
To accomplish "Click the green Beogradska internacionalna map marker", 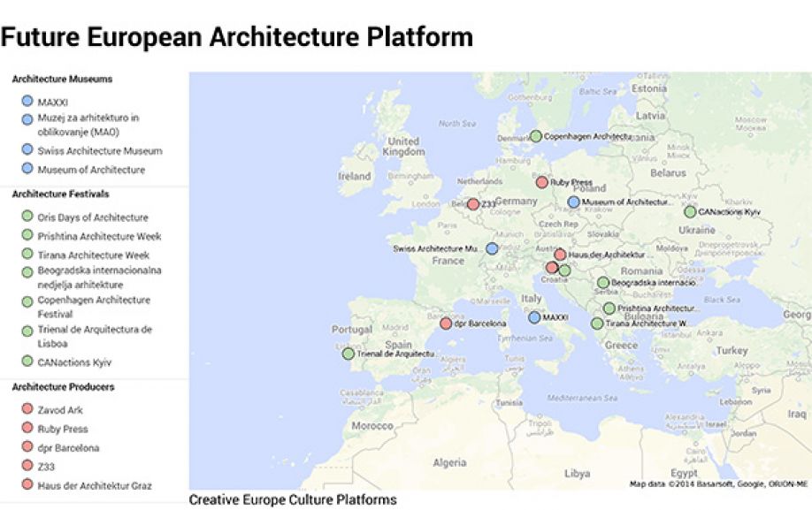I will click(x=602, y=283).
